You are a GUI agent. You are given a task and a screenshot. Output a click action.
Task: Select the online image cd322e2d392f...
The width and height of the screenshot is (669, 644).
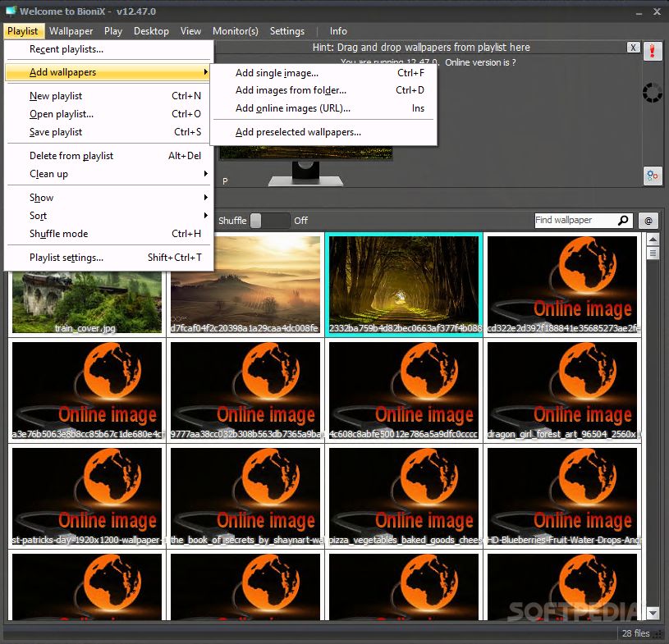click(x=562, y=285)
